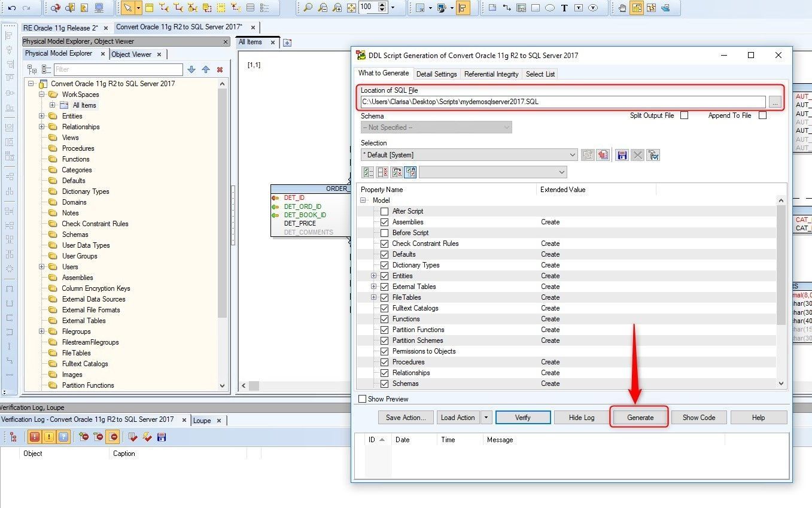Expand the External Tables row in property list
Viewport: 812px width, 508px height.
374,287
